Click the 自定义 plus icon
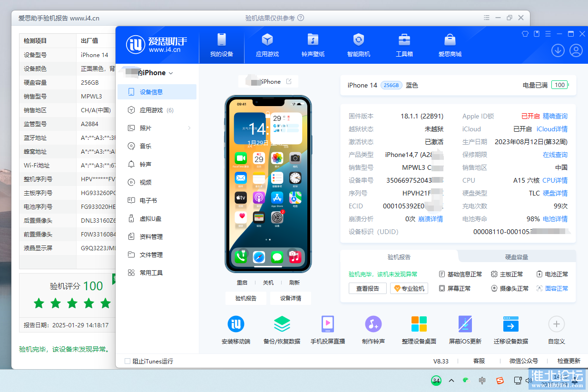 557,324
